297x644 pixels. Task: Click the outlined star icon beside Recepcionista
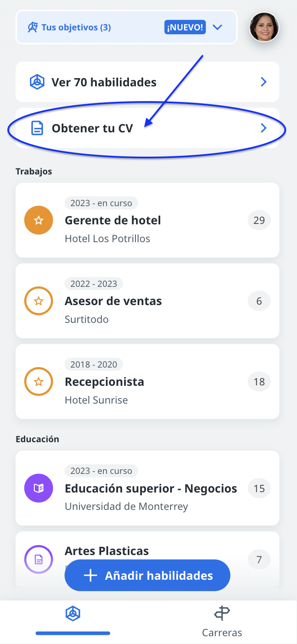(39, 381)
